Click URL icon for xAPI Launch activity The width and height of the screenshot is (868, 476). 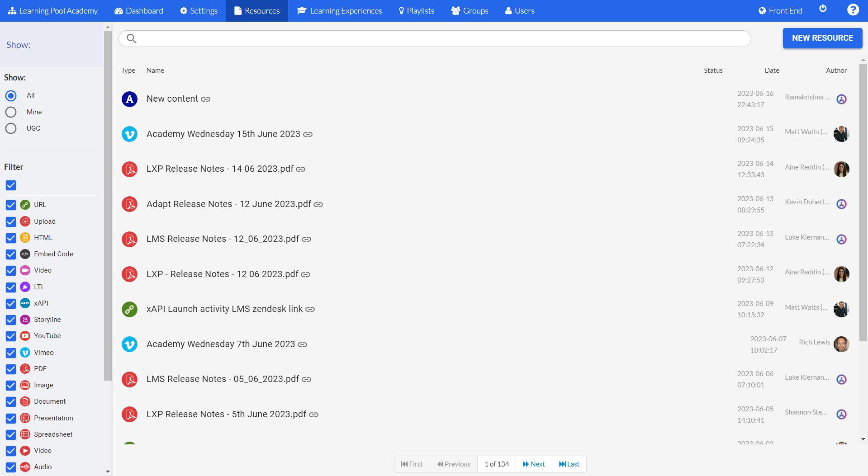click(x=130, y=309)
